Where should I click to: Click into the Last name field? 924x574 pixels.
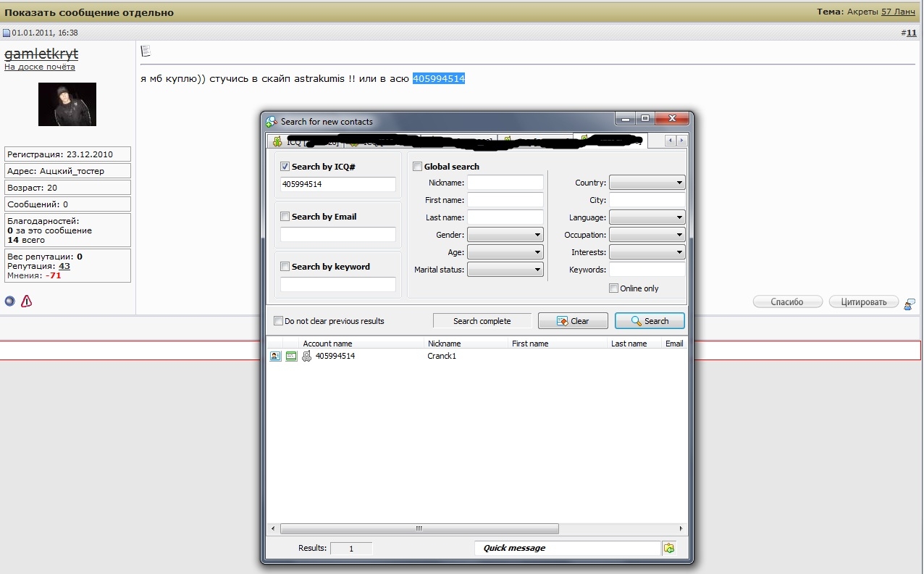505,217
